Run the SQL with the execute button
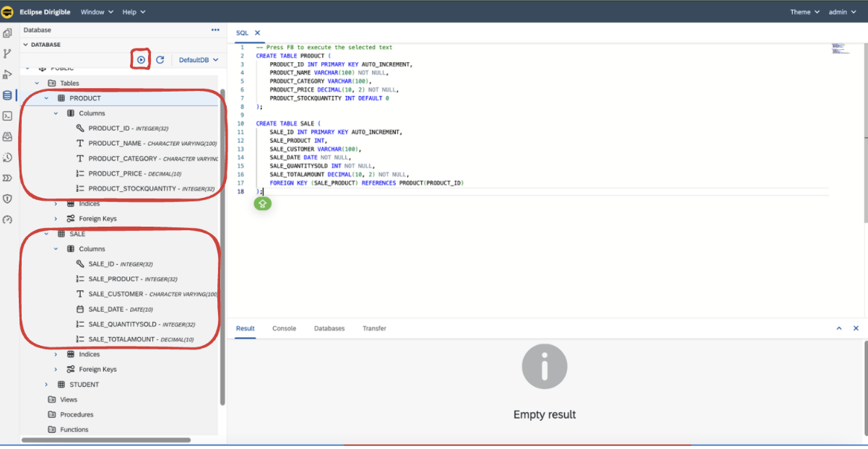868x449 pixels. 141,60
